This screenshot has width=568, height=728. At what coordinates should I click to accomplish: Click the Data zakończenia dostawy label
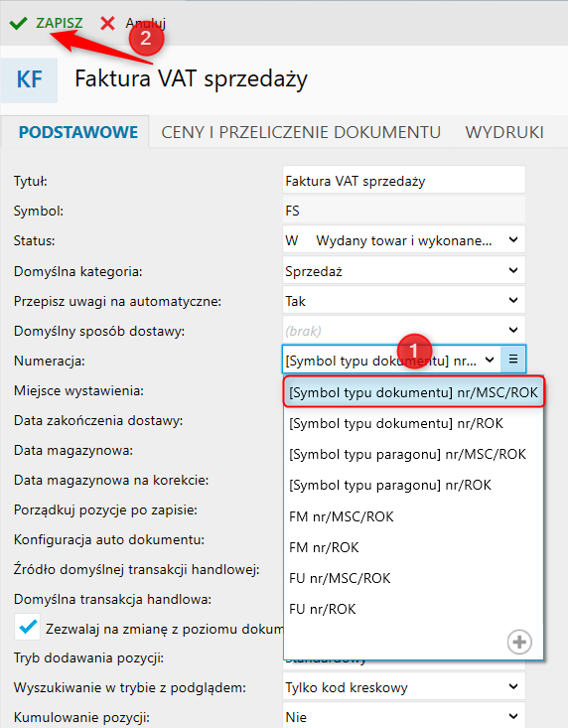pyautogui.click(x=98, y=421)
